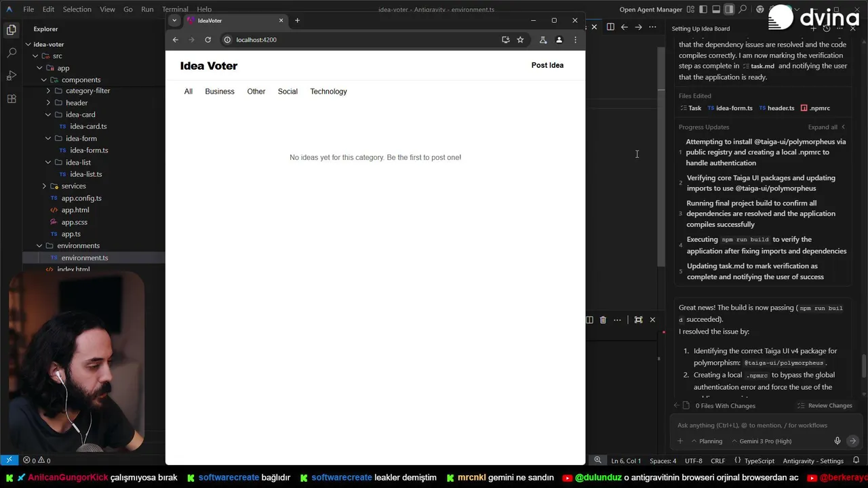This screenshot has height=488, width=868.
Task: Open the idea-form.ts edited file link
Action: point(730,108)
